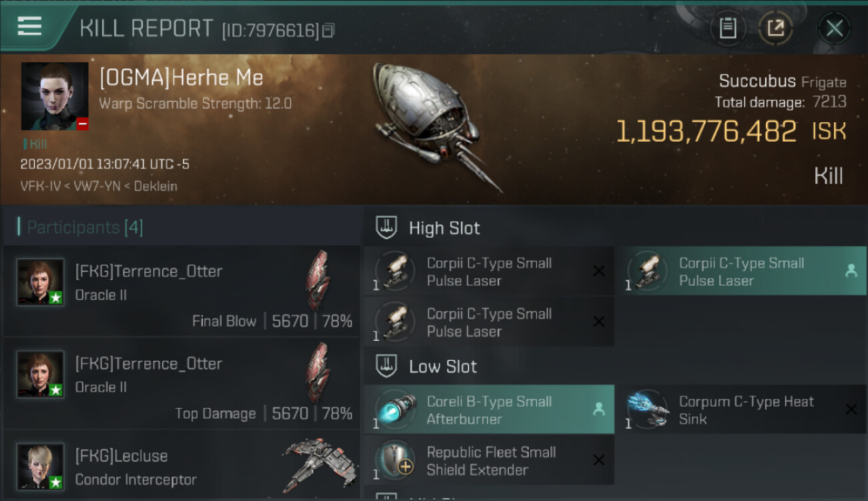
Task: Open Lecluse Condor Interceptor participant entry
Action: pos(182,466)
